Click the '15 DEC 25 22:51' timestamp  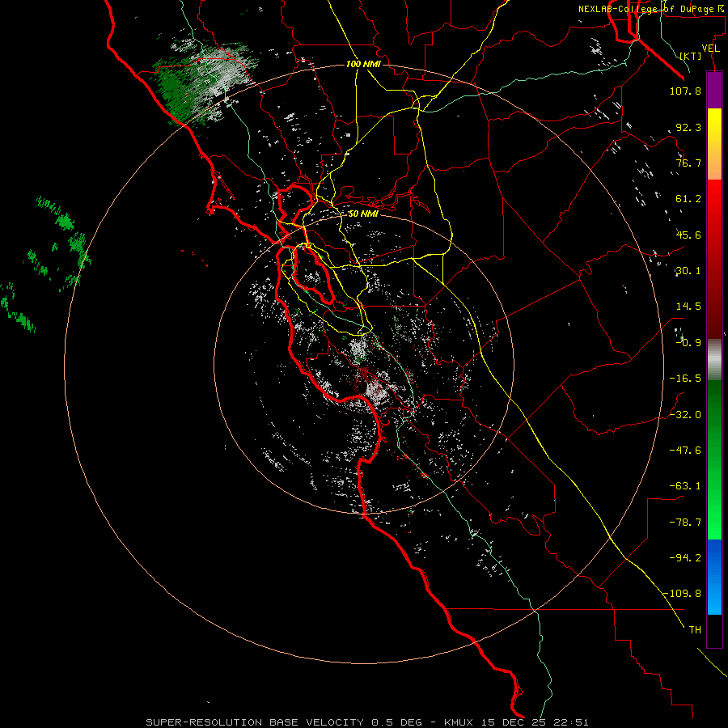pos(535,722)
